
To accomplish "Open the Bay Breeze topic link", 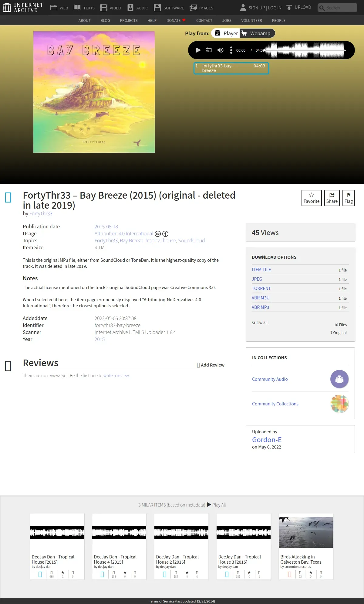I will click(x=131, y=241).
